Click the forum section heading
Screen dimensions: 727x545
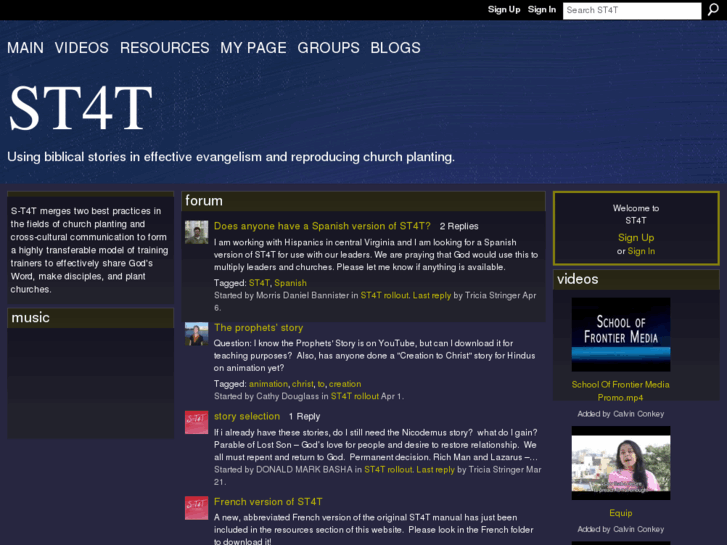click(204, 201)
